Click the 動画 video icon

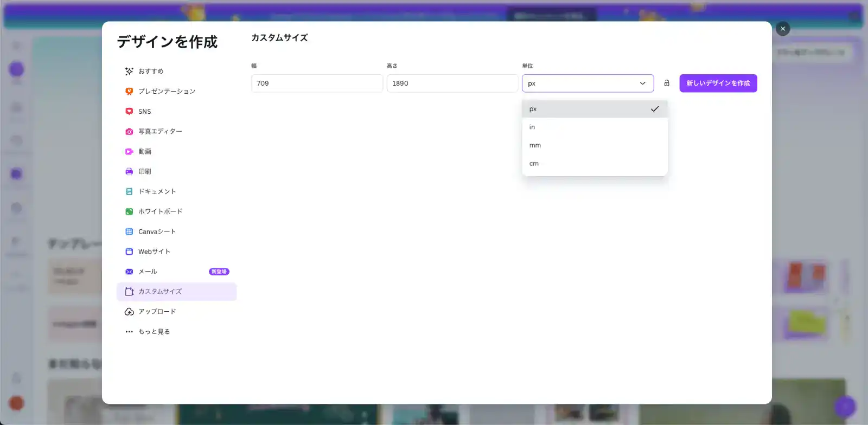click(x=129, y=152)
